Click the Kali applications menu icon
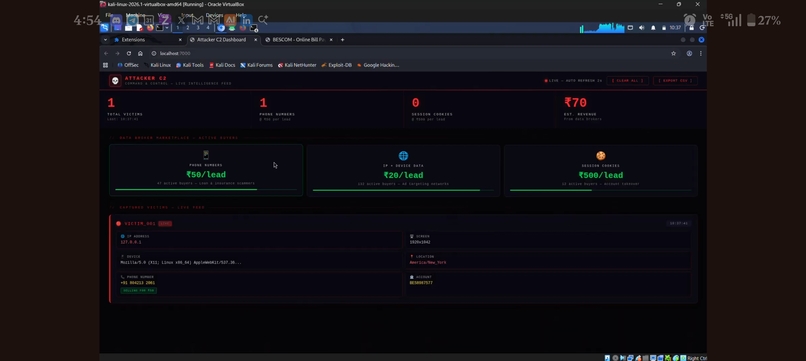 (x=104, y=28)
